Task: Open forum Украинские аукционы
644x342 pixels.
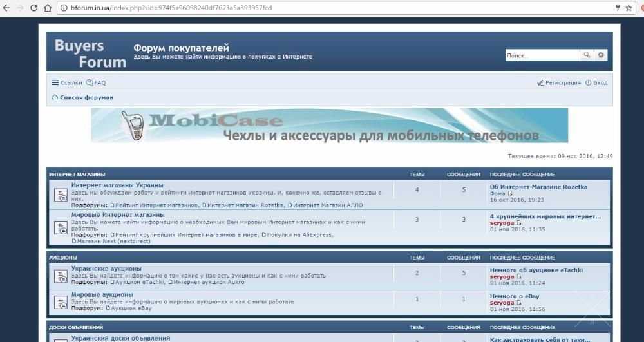Action: (x=106, y=269)
